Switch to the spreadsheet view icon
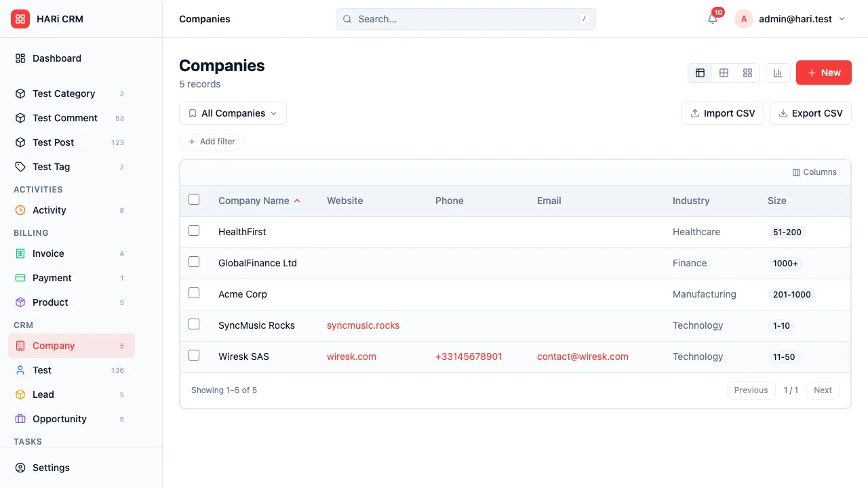Image resolution: width=868 pixels, height=488 pixels. [724, 73]
